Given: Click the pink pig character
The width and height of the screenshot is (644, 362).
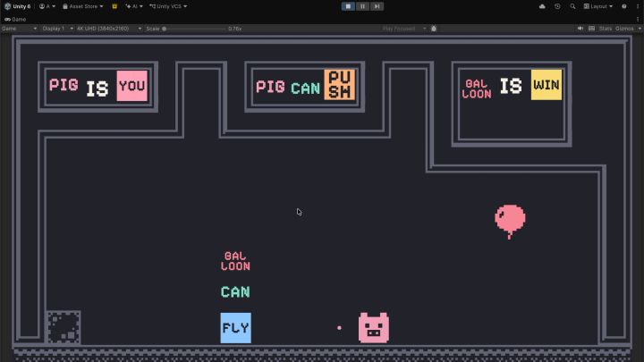Looking at the screenshot, I should pyautogui.click(x=374, y=327).
